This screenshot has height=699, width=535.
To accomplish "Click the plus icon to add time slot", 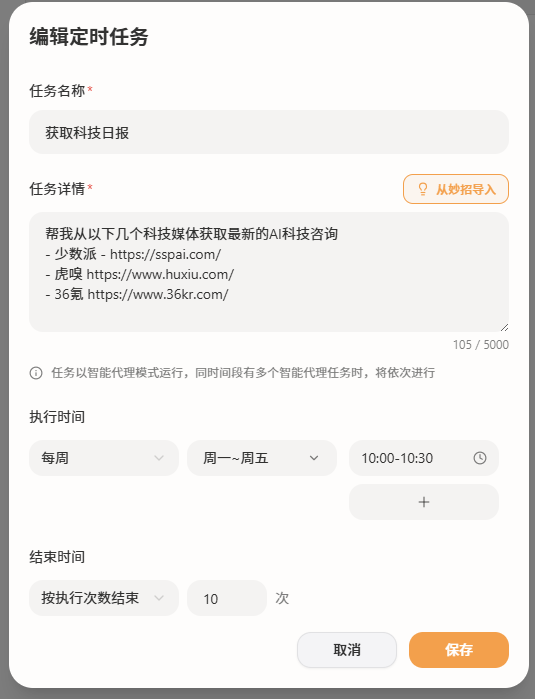I will point(424,502).
